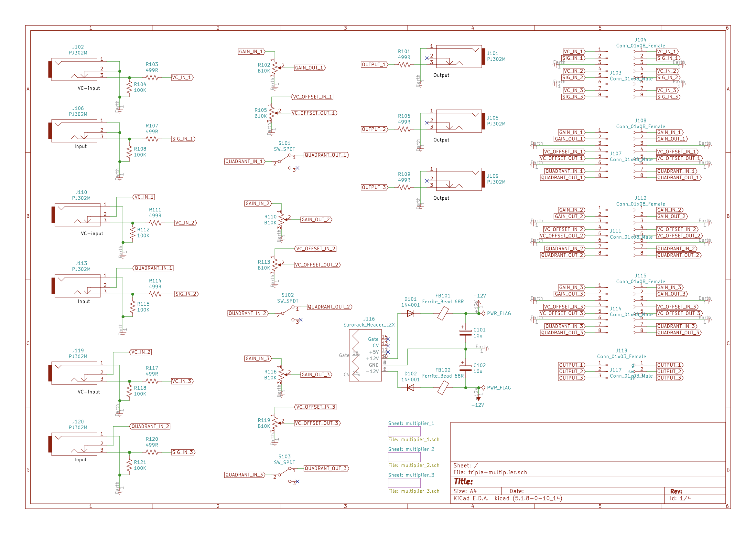
Task: Open the multiplier_1 hierarchical sheet box
Action: [x=404, y=431]
